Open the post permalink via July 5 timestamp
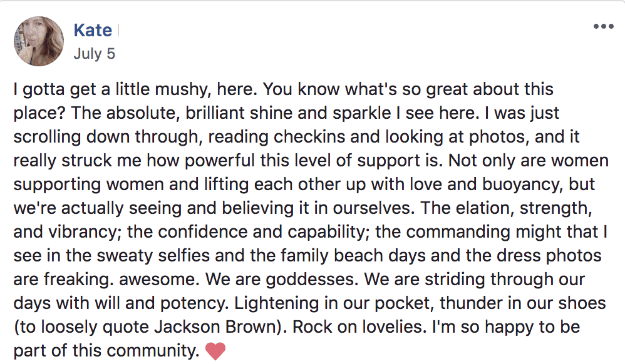Image resolution: width=625 pixels, height=364 pixels. [94, 54]
